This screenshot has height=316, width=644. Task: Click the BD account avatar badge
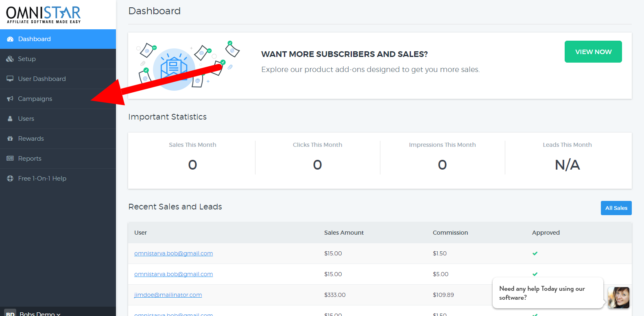10,313
